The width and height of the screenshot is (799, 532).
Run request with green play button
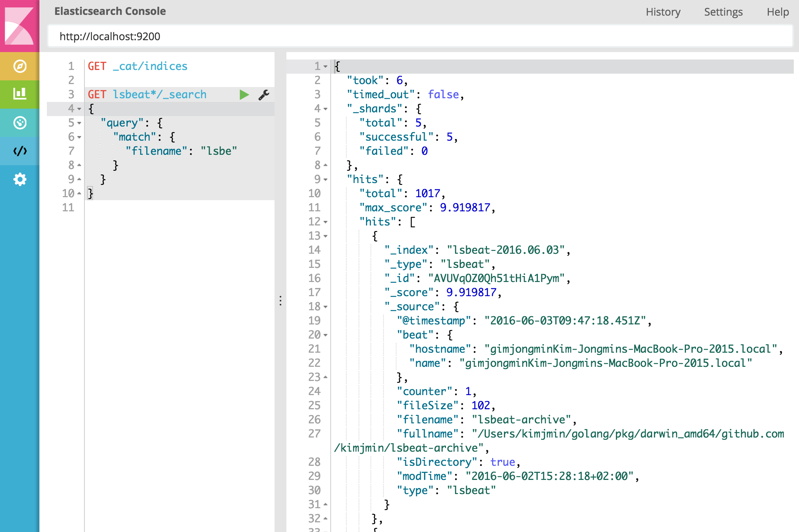pyautogui.click(x=244, y=94)
